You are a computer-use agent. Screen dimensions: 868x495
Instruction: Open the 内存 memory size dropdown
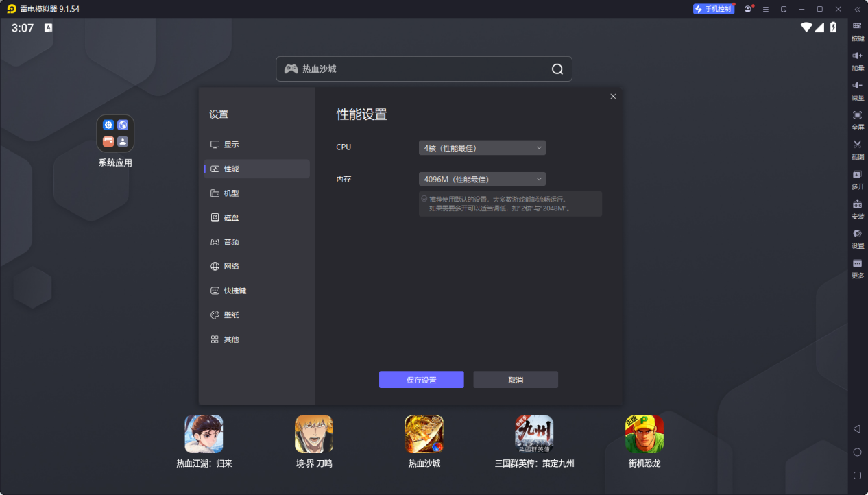pos(482,179)
